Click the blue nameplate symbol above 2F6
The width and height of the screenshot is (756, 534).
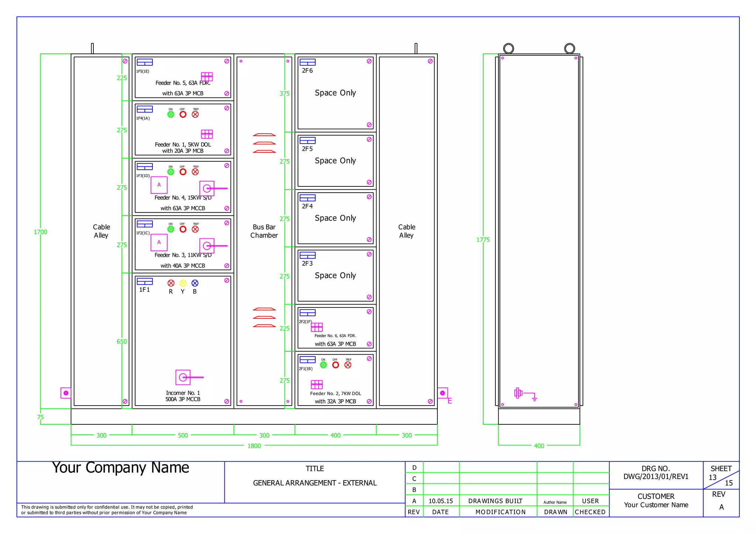307,62
